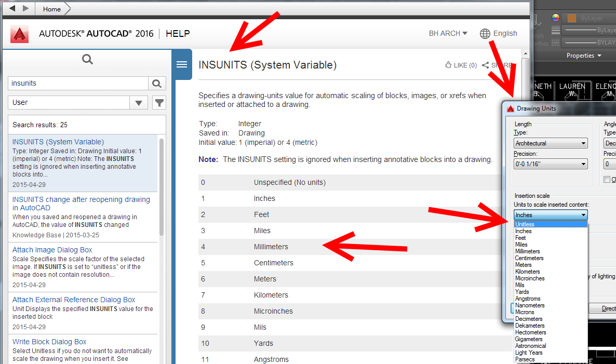Enable the Clockwise checkbox in the Angle section

(x=607, y=179)
